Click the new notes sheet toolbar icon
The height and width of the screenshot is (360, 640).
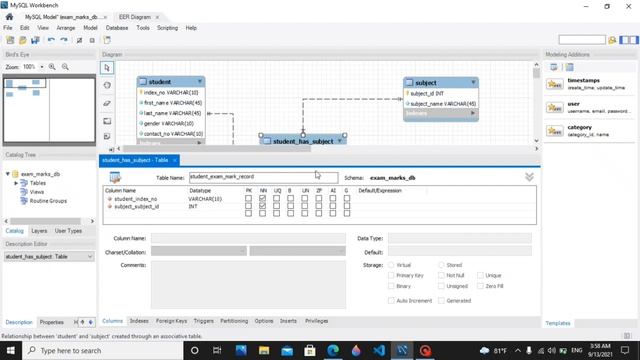(107, 40)
